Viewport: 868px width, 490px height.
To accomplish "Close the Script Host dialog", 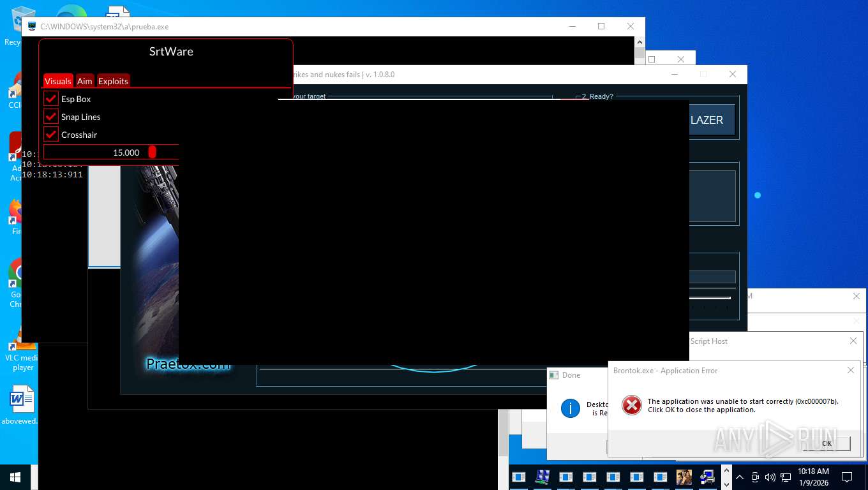I will click(853, 341).
